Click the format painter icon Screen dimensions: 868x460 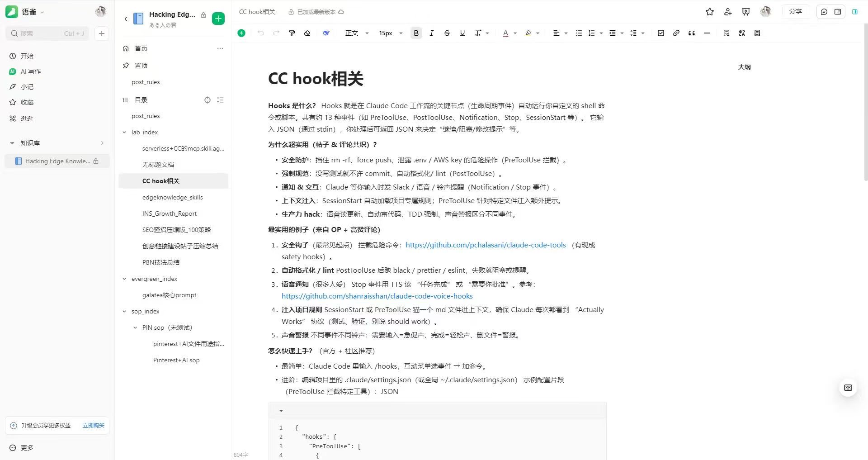[x=292, y=33]
